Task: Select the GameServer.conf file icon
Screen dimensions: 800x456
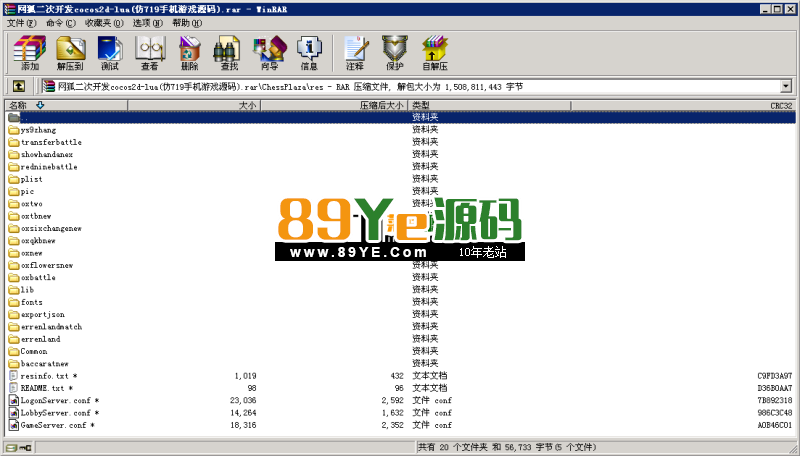Action: click(14, 425)
